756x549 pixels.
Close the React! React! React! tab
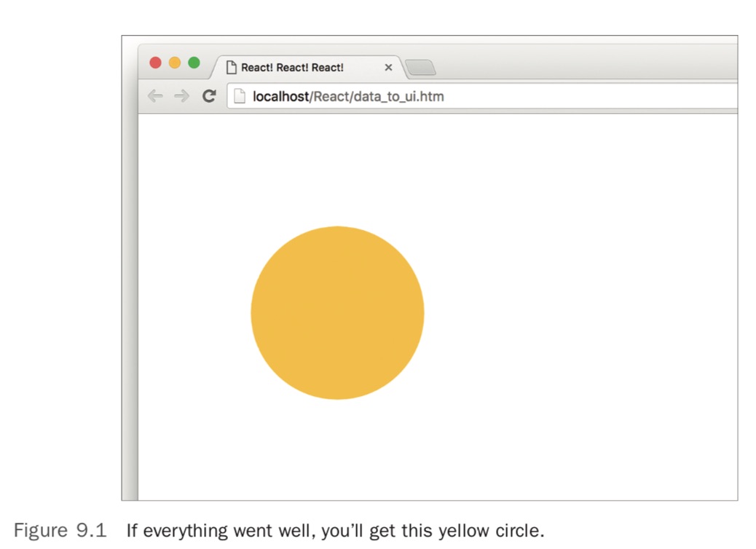pos(388,68)
